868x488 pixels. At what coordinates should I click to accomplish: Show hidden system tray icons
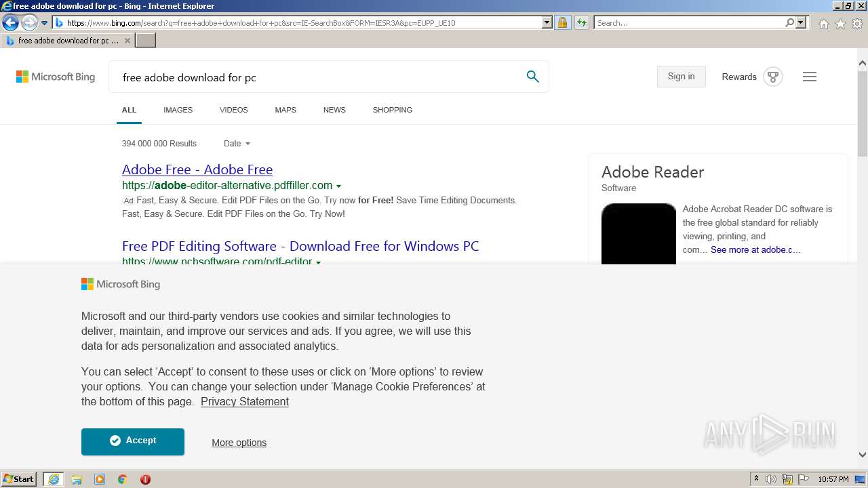(756, 479)
